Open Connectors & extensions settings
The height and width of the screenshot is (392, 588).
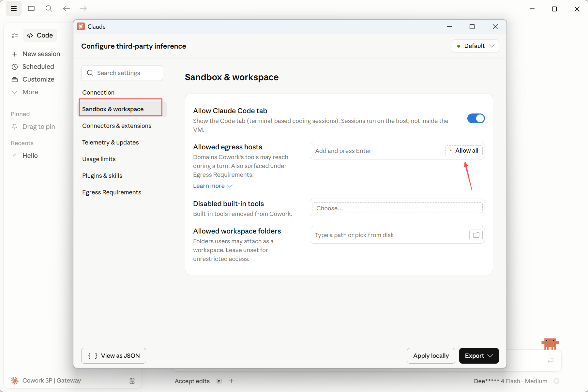117,126
